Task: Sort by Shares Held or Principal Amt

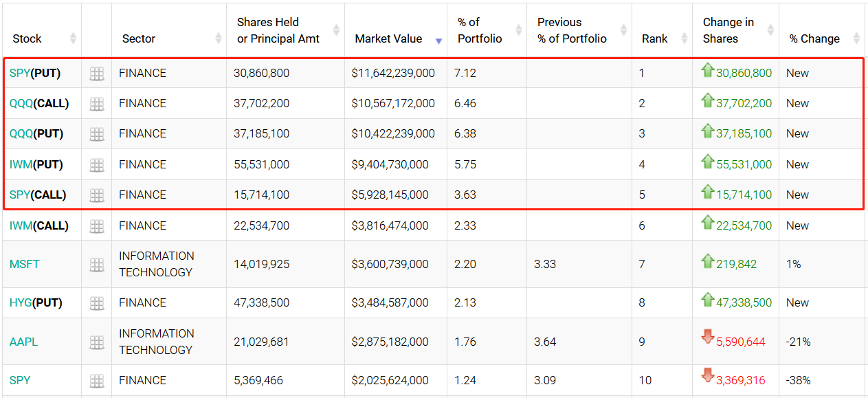Action: coord(278,30)
